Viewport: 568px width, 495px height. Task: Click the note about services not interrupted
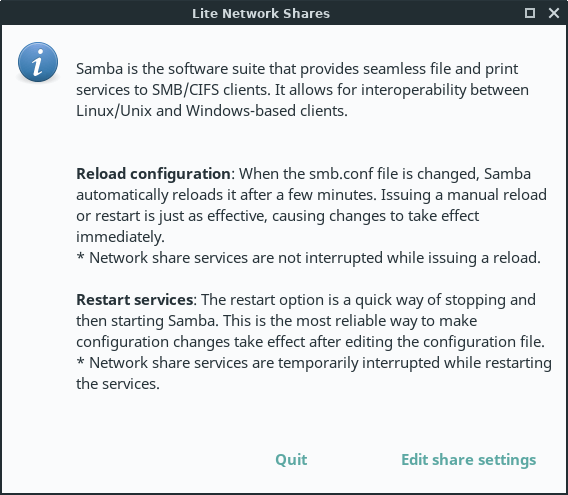[x=309, y=258]
